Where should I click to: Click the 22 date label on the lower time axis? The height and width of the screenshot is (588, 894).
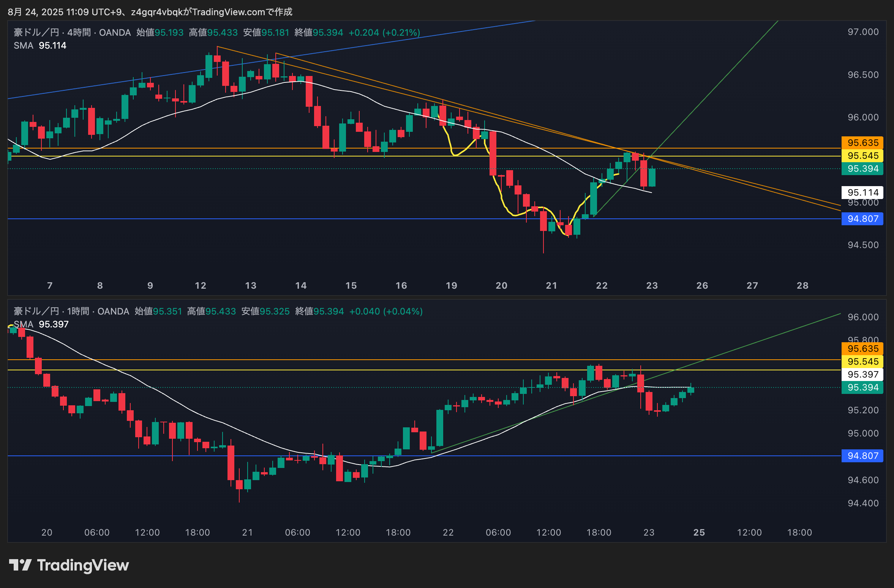[448, 533]
